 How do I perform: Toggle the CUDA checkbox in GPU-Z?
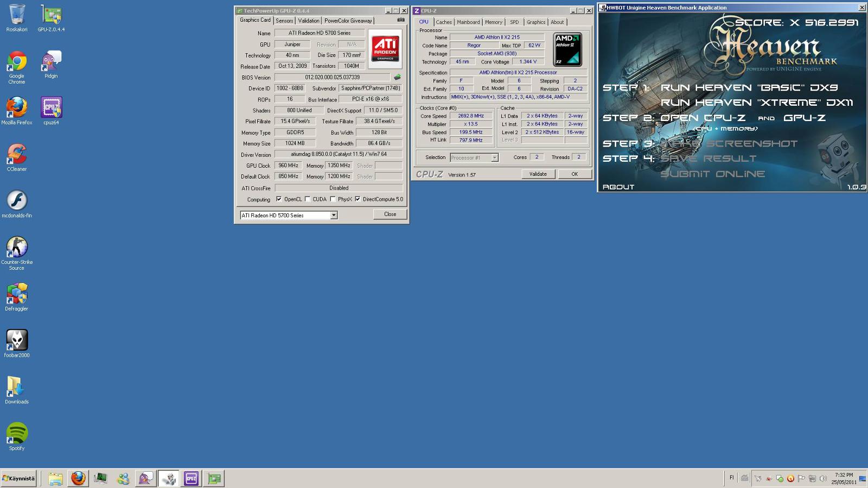click(308, 199)
